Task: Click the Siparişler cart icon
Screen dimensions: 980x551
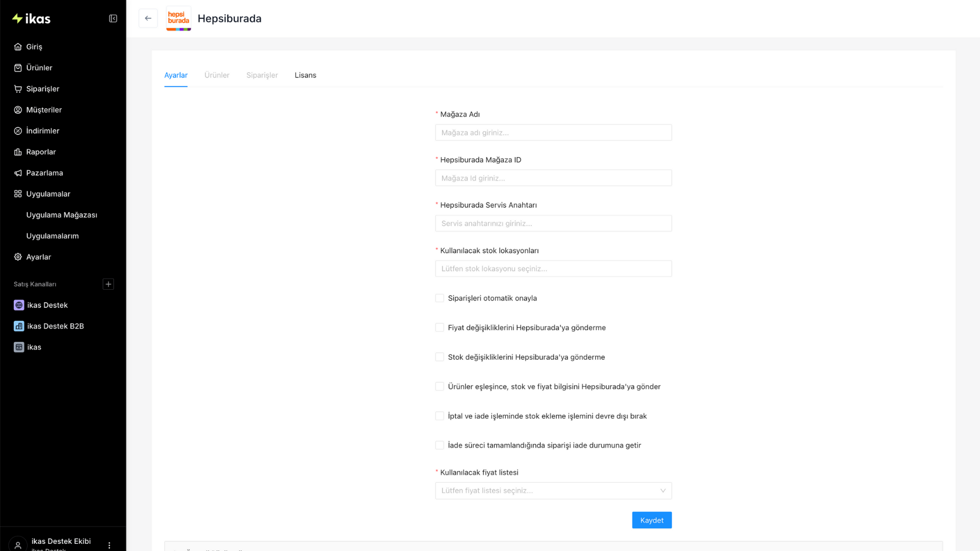Action: [18, 89]
